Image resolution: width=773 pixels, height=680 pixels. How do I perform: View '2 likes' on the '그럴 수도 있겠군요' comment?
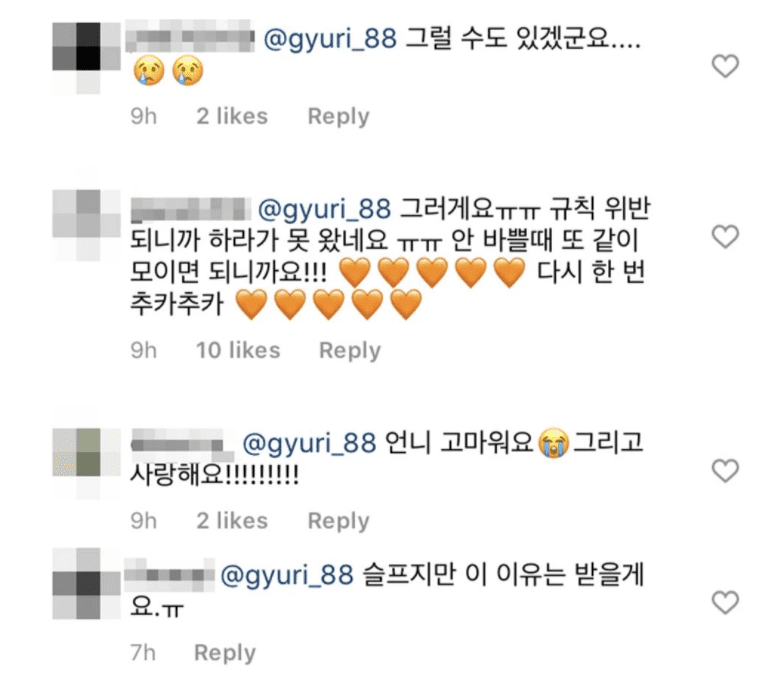pyautogui.click(x=232, y=117)
